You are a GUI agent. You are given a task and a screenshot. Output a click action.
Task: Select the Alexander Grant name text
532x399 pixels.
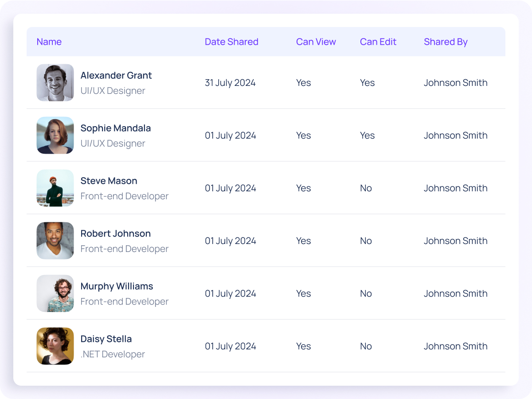[x=116, y=75]
